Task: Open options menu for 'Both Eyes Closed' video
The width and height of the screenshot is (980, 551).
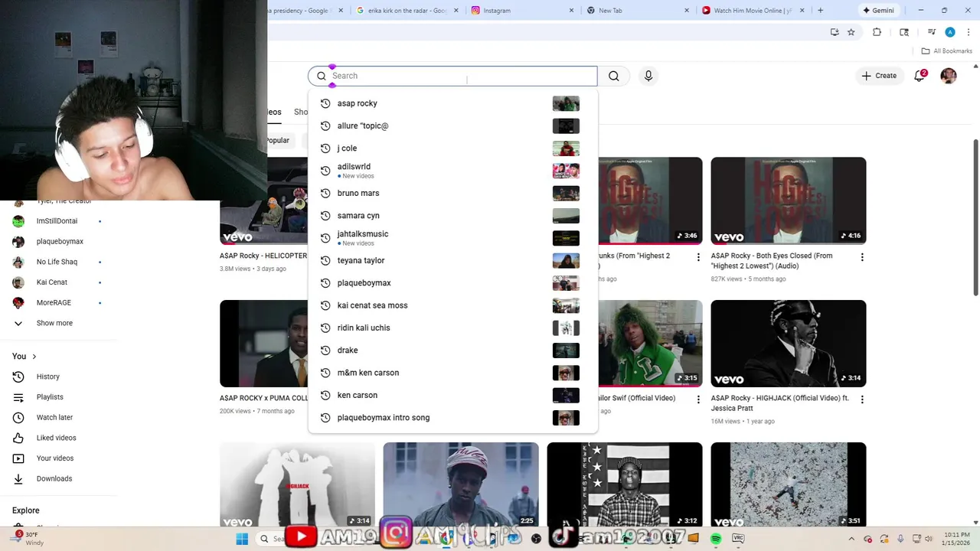Action: pyautogui.click(x=862, y=257)
